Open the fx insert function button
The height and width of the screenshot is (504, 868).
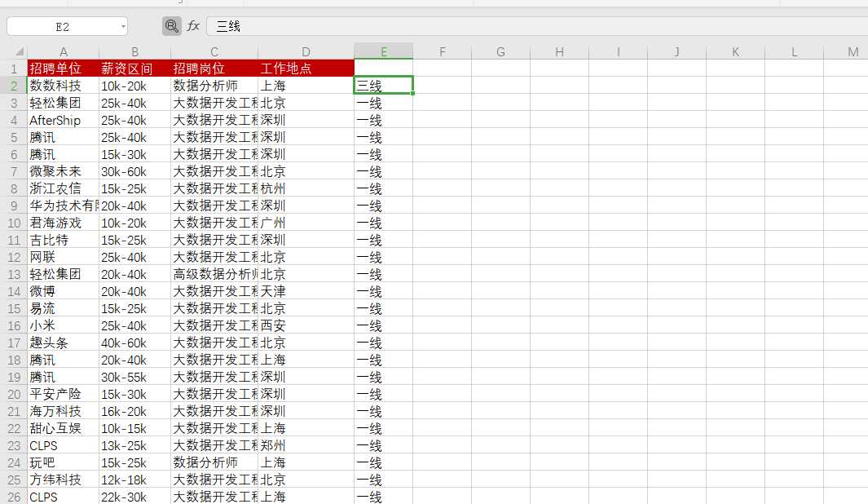point(193,26)
